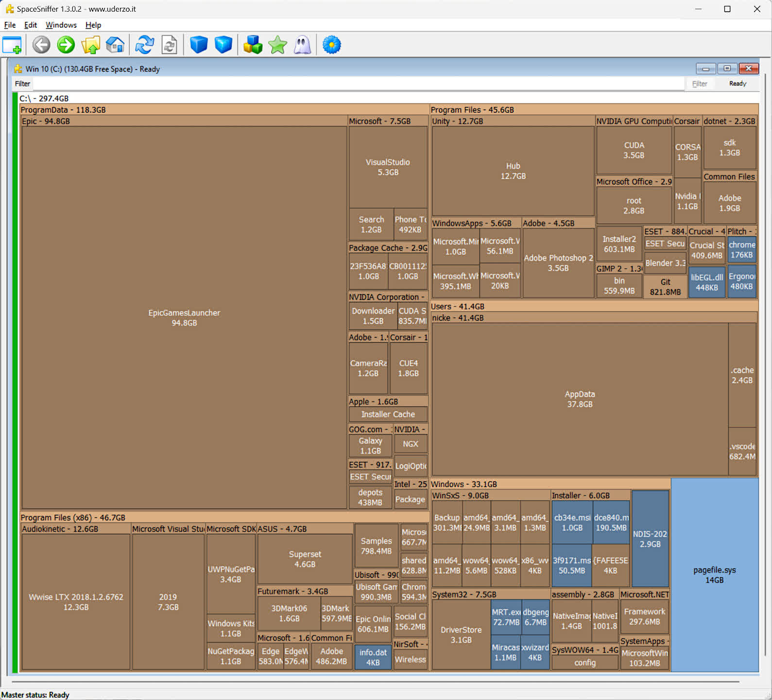Select the CUDA 3.5GB block

(634, 150)
